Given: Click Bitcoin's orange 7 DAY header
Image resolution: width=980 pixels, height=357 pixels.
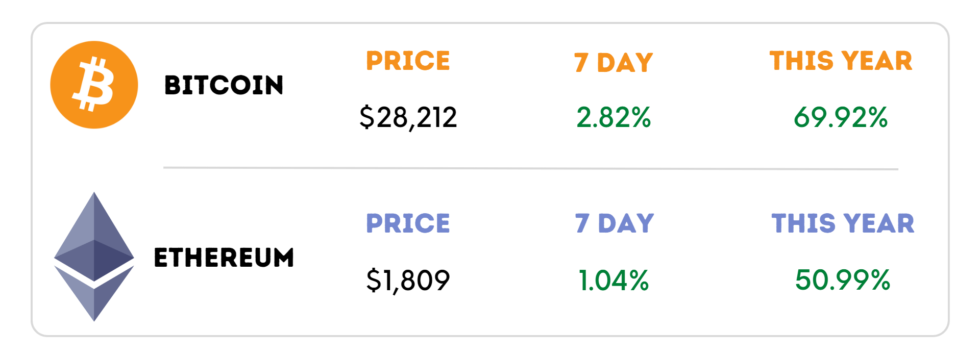Looking at the screenshot, I should 613,63.
